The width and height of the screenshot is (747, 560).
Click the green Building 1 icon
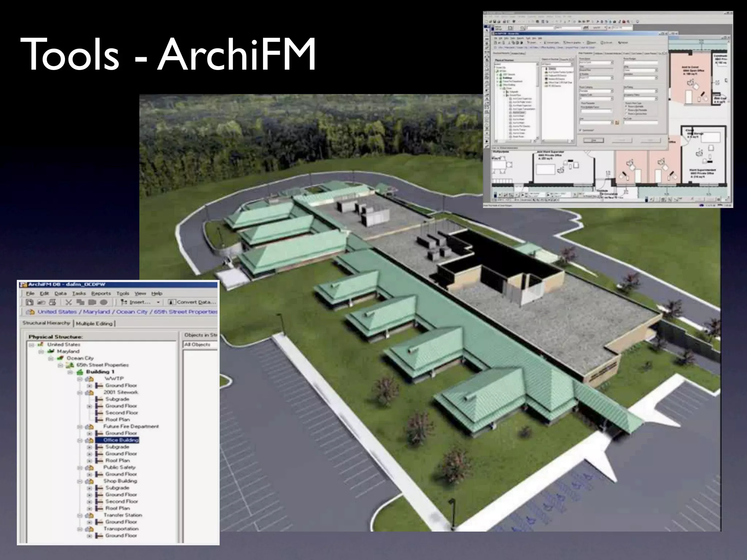pos(80,372)
